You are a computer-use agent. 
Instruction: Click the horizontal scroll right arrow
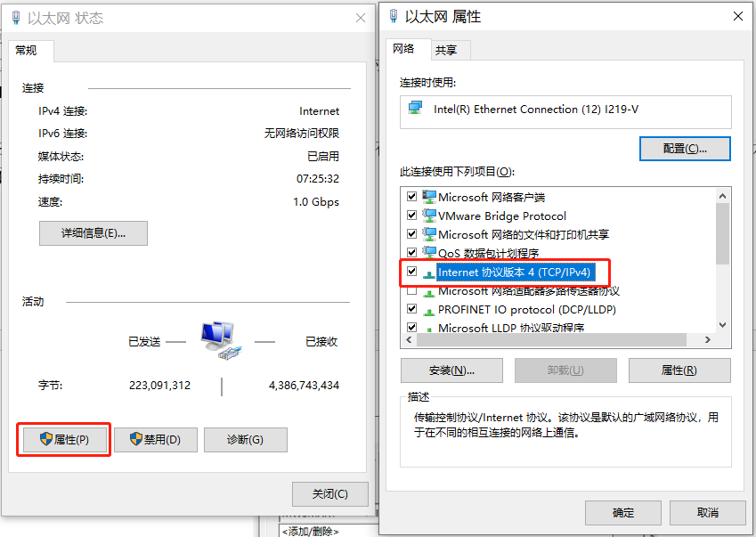(x=707, y=340)
